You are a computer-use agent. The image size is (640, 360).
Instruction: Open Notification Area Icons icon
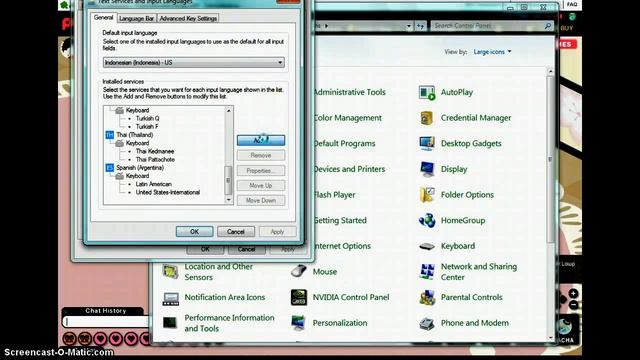click(x=170, y=298)
